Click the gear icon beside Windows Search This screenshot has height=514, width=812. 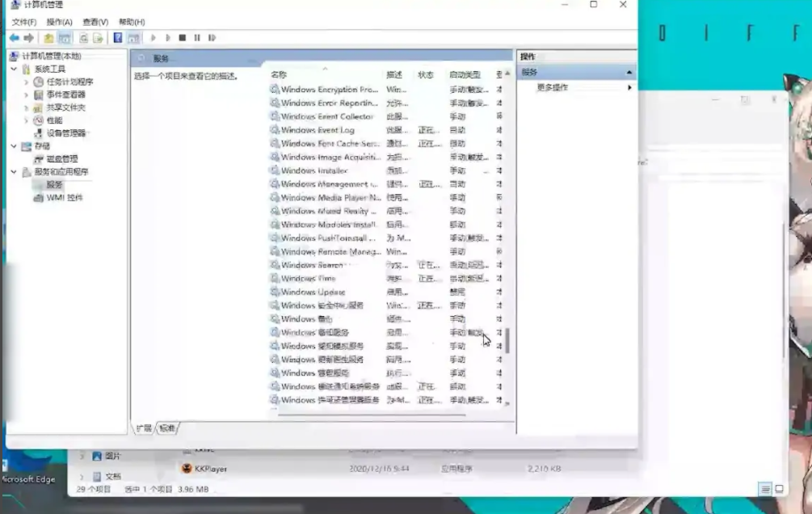[x=275, y=265]
